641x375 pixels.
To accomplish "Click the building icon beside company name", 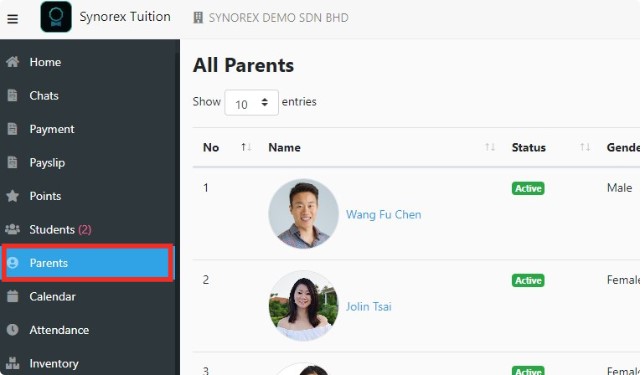I will [x=198, y=18].
